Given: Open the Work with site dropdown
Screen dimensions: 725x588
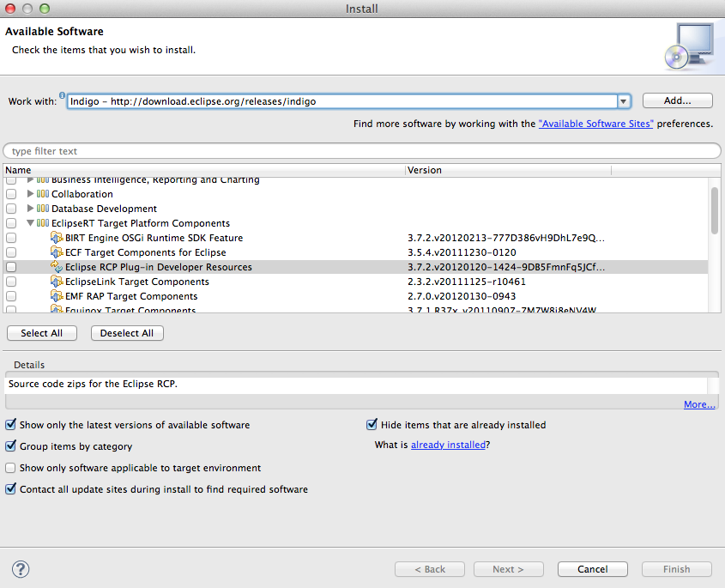Looking at the screenshot, I should (x=624, y=100).
